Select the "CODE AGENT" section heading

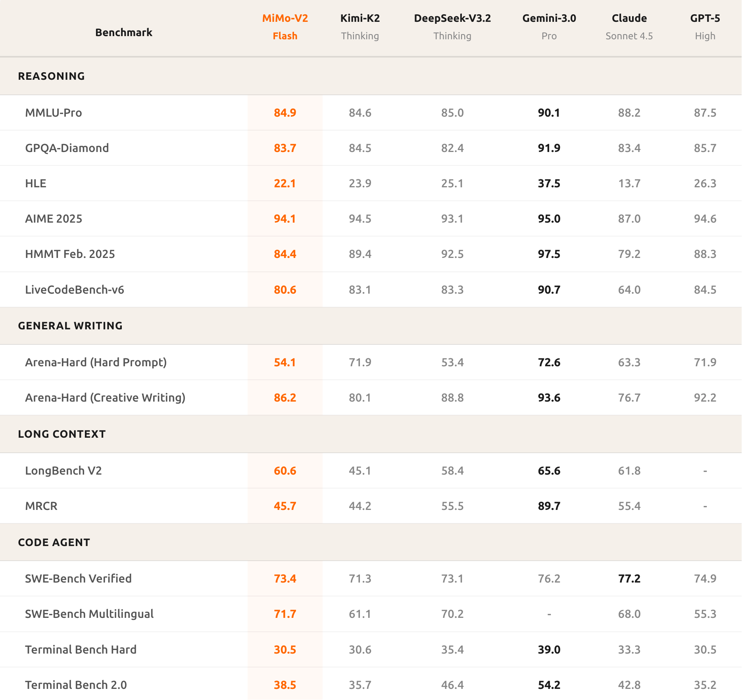(54, 542)
